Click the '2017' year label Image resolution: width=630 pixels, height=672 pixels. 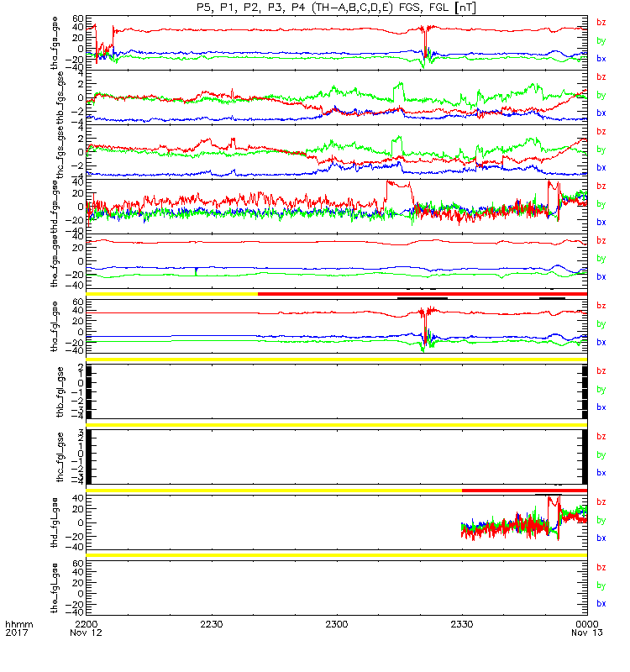click(x=16, y=633)
